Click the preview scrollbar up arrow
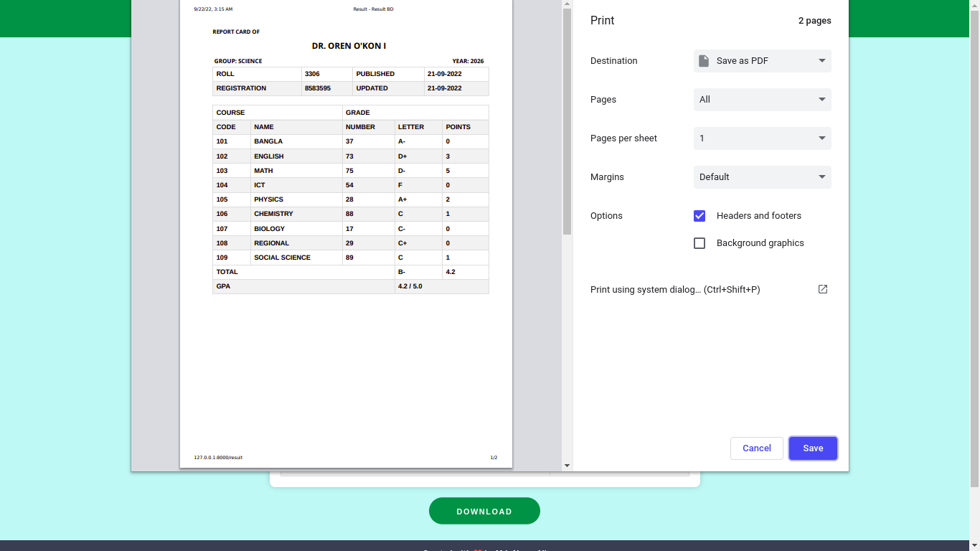This screenshot has height=551, width=980. click(x=567, y=4)
